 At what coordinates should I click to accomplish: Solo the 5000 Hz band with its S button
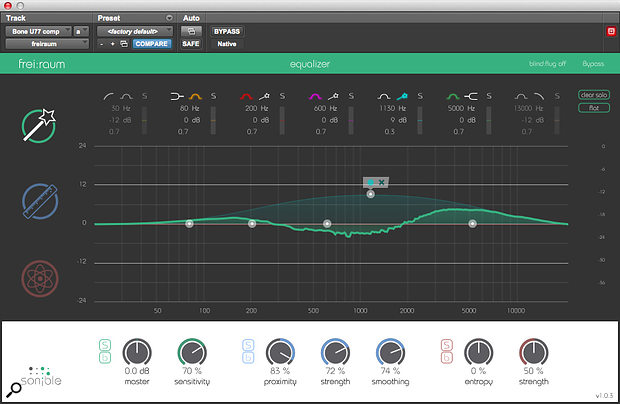489,96
